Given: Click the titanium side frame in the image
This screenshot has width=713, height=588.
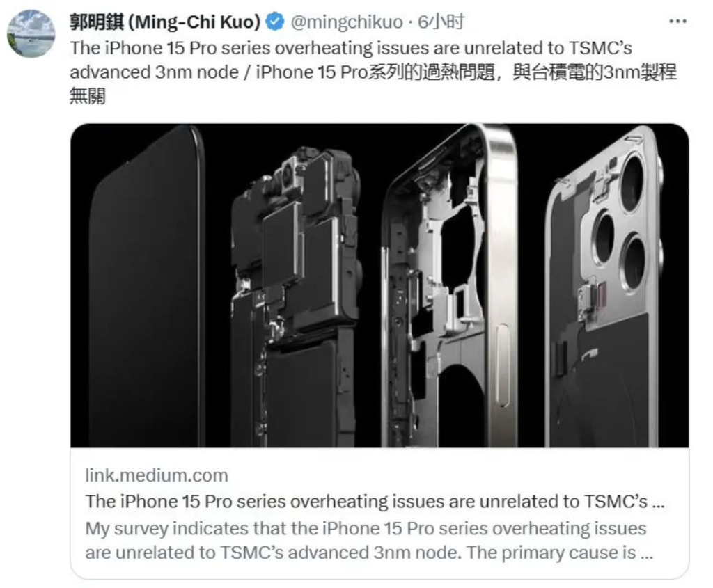Looking at the screenshot, I should tap(450, 286).
